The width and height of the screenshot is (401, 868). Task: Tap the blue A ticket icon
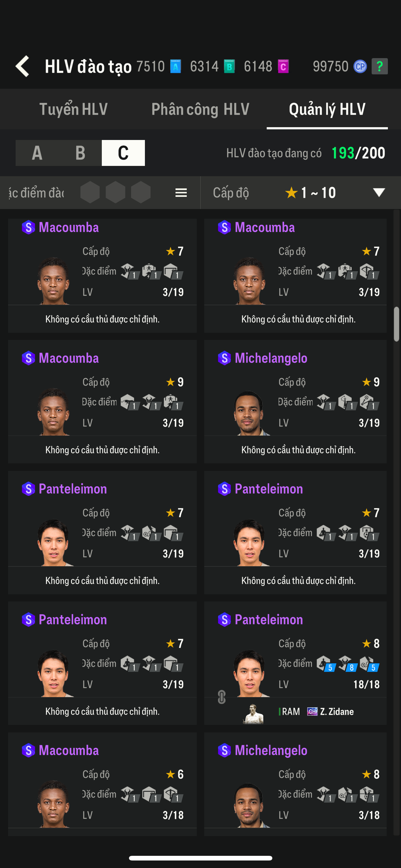point(176,66)
